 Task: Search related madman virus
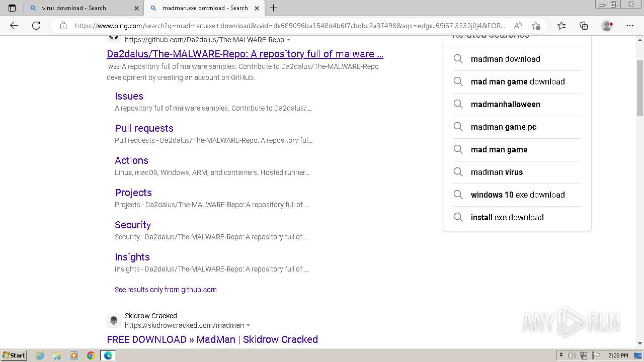(x=517, y=172)
